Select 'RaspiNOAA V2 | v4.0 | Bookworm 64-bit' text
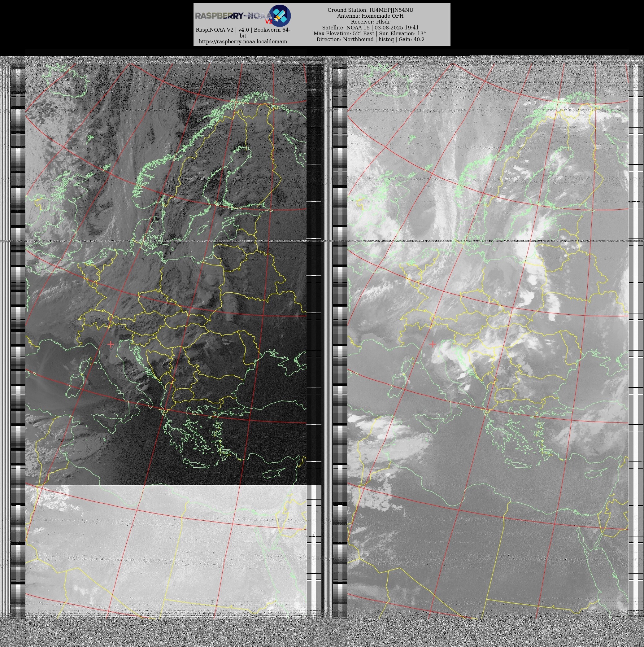The width and height of the screenshot is (644, 647). click(x=243, y=33)
